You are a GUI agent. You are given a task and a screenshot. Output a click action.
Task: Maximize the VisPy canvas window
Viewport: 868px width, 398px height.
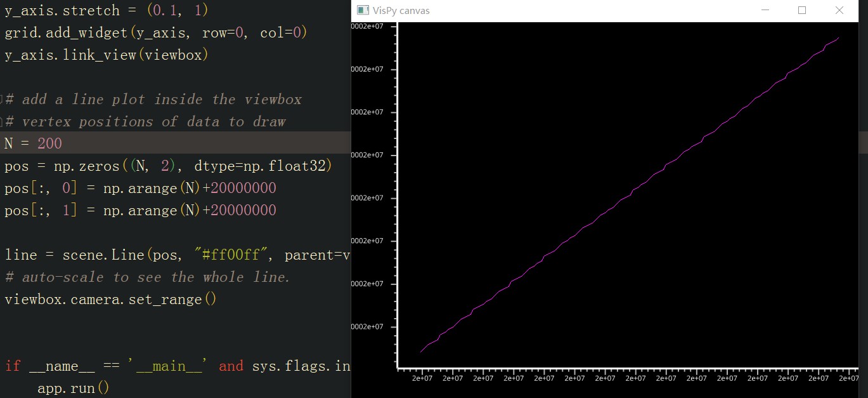802,11
